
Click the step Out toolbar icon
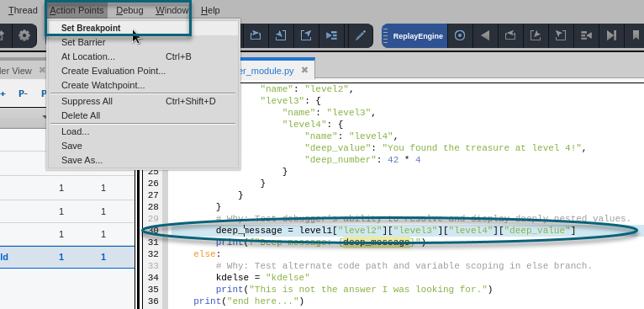pos(306,35)
